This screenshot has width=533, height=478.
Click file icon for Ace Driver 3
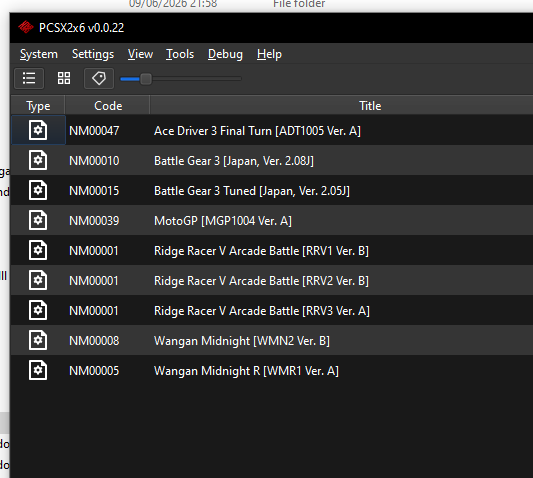pyautogui.click(x=38, y=130)
